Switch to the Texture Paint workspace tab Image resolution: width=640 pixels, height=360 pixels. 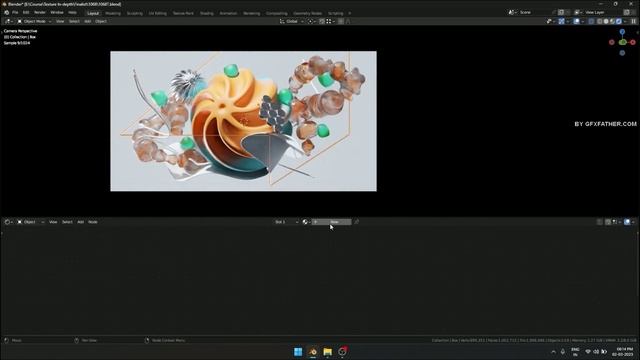[x=183, y=13]
